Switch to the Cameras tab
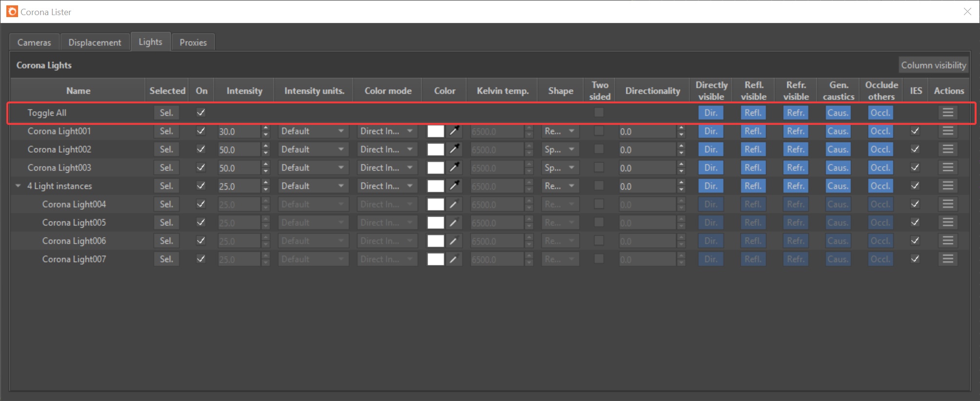The height and width of the screenshot is (401, 980). pos(34,42)
